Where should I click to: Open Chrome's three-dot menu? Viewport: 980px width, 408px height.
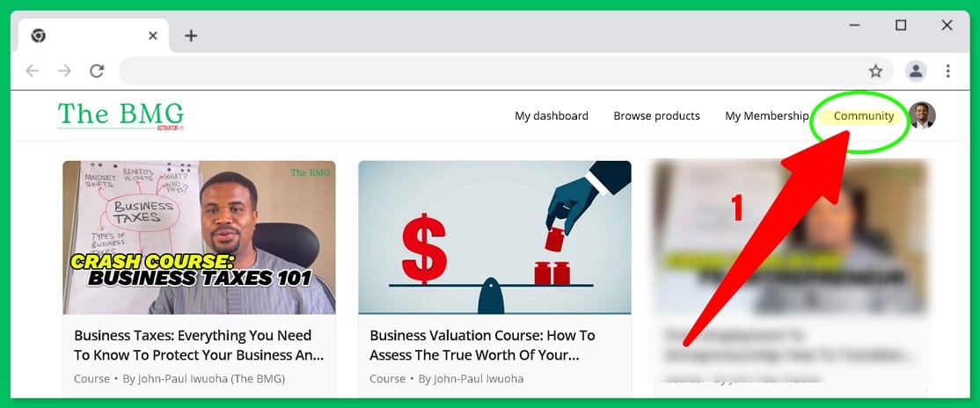pyautogui.click(x=948, y=71)
